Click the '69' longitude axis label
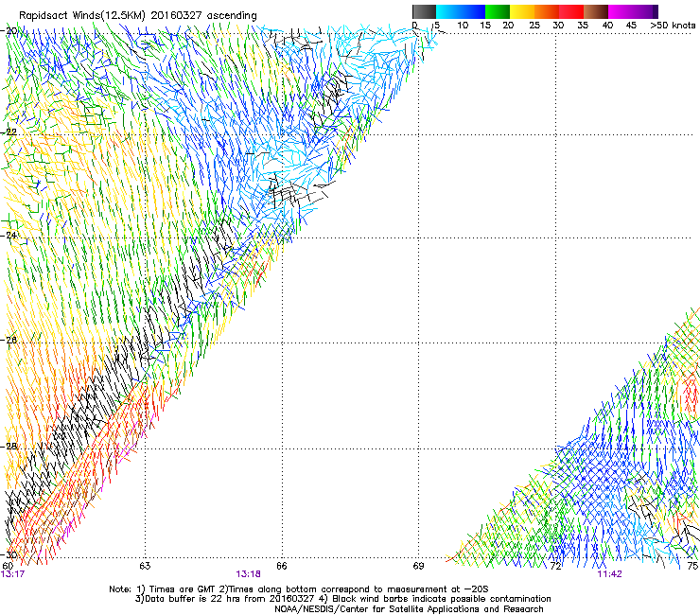This screenshot has width=700, height=615. tap(418, 566)
